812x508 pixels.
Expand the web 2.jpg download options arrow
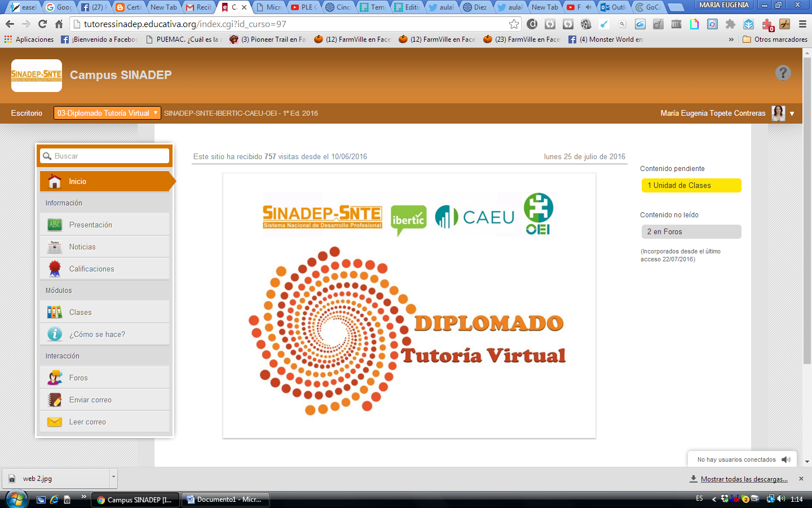tap(113, 478)
